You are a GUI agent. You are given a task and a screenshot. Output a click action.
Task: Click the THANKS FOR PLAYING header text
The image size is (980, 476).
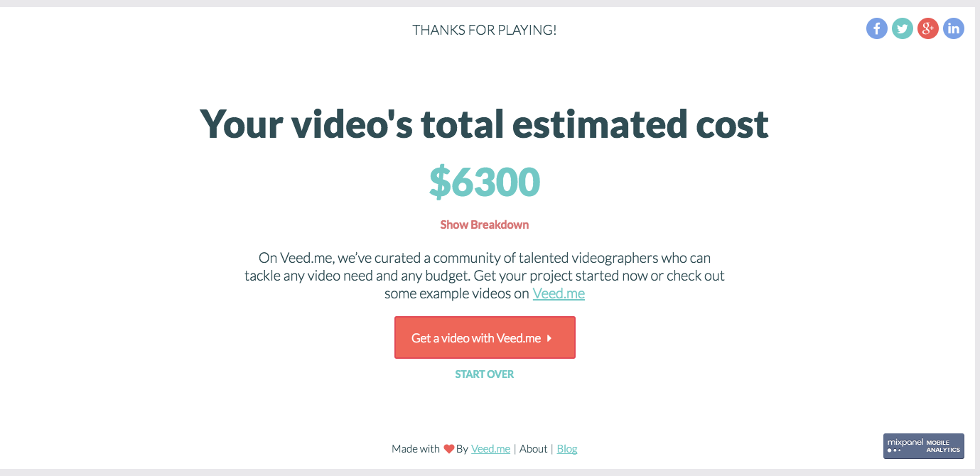[484, 30]
